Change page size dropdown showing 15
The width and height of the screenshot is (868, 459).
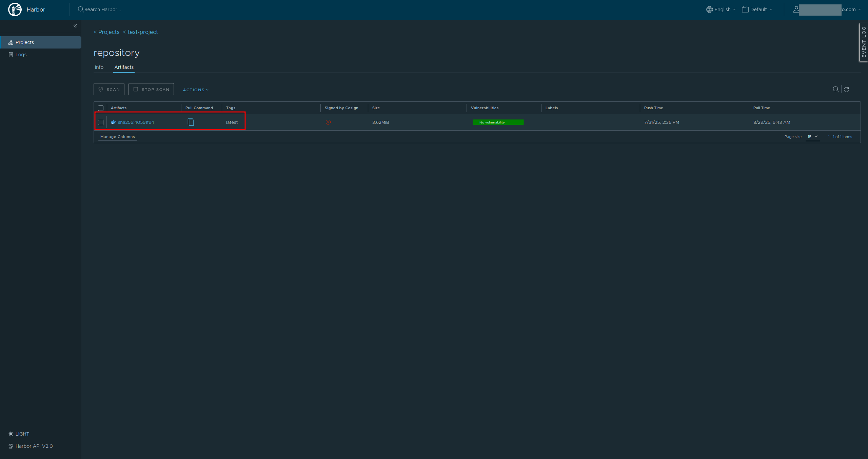click(x=812, y=137)
